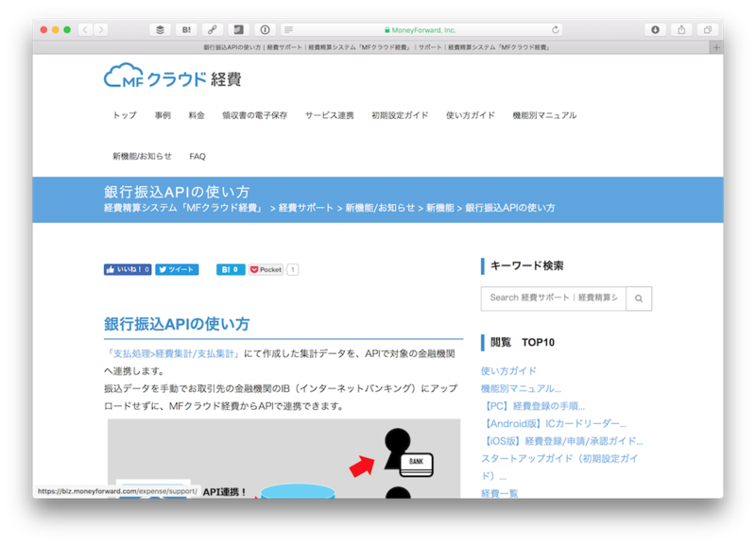Open TOP10 link 機能別マニュアル...
756x545 pixels.
[x=521, y=388]
